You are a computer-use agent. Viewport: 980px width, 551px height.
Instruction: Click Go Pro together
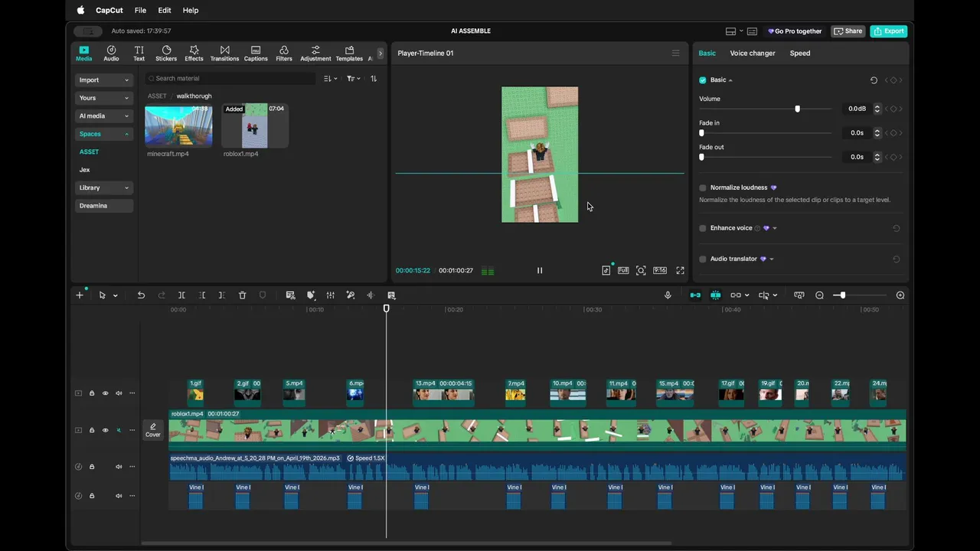(x=795, y=31)
